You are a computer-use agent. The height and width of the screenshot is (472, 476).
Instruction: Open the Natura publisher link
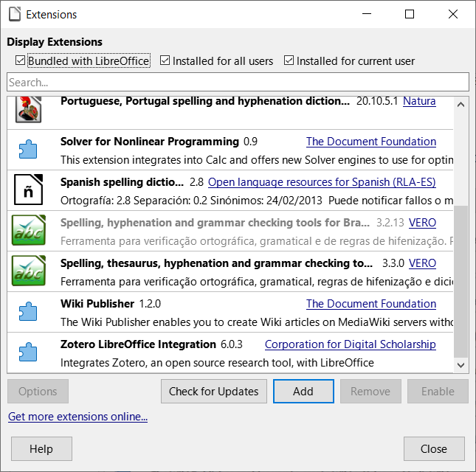[419, 101]
